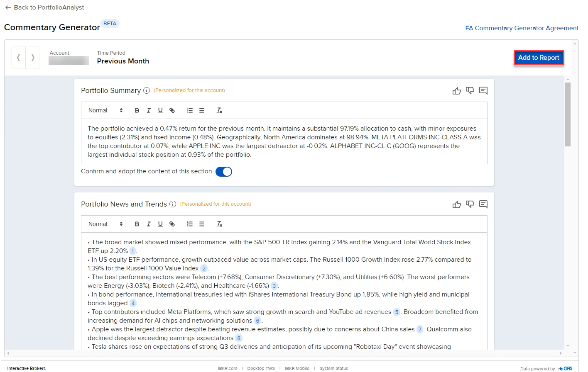The width and height of the screenshot is (588, 372).
Task: Open the FA Commentary Generator Agreement link
Action: [x=522, y=28]
